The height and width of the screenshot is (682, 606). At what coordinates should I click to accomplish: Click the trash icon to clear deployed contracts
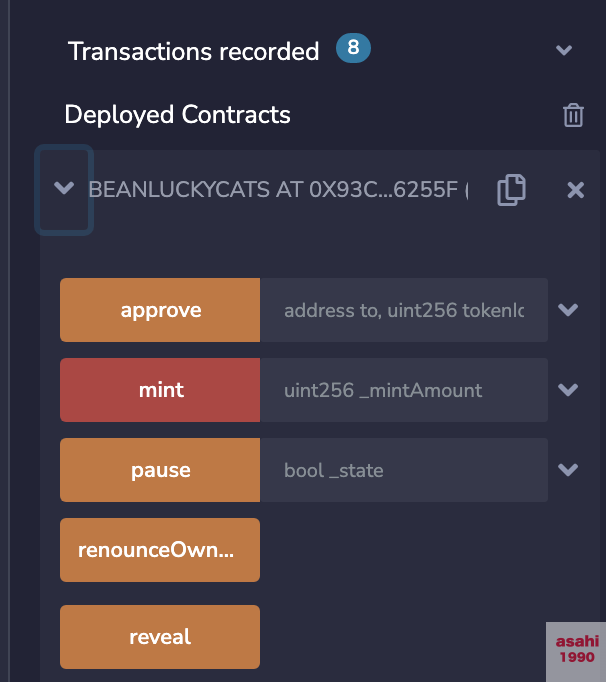tap(573, 115)
